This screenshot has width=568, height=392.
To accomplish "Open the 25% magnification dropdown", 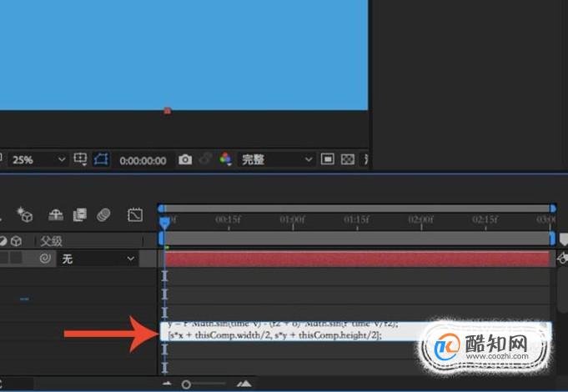I will (38, 159).
